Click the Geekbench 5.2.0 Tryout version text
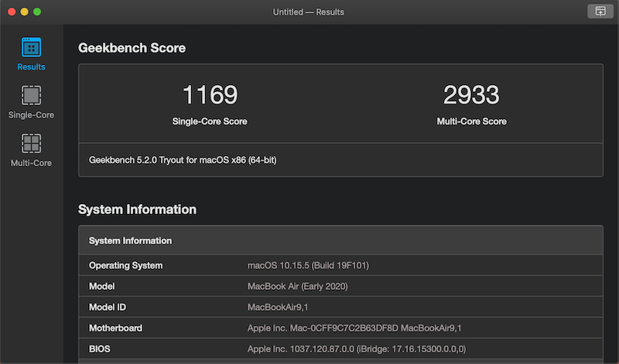This screenshot has width=619, height=364. tap(183, 160)
